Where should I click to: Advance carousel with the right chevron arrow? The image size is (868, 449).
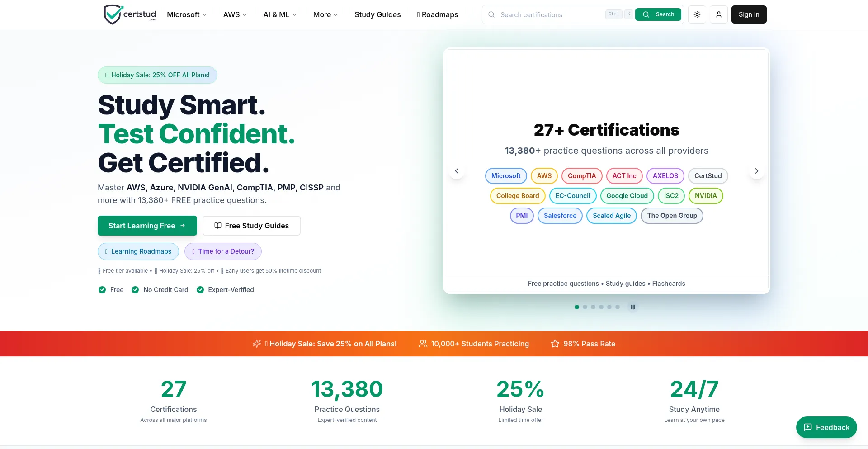coord(756,171)
